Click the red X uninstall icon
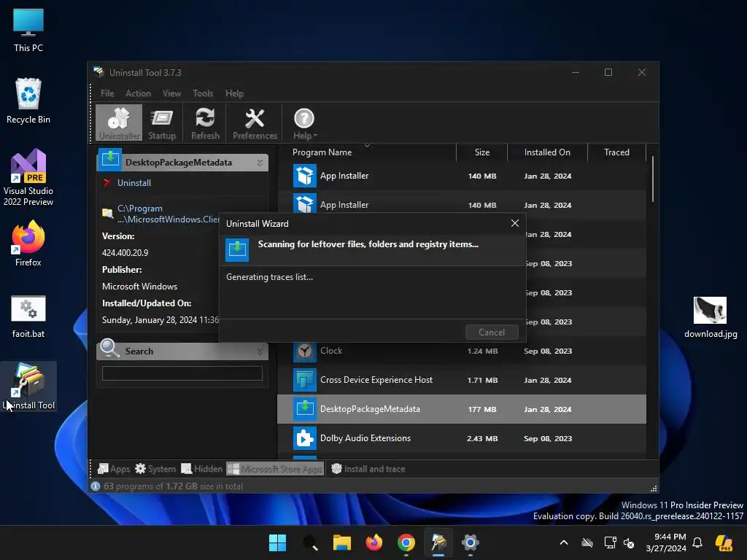Screen dimensions: 747x560 pyautogui.click(x=107, y=183)
